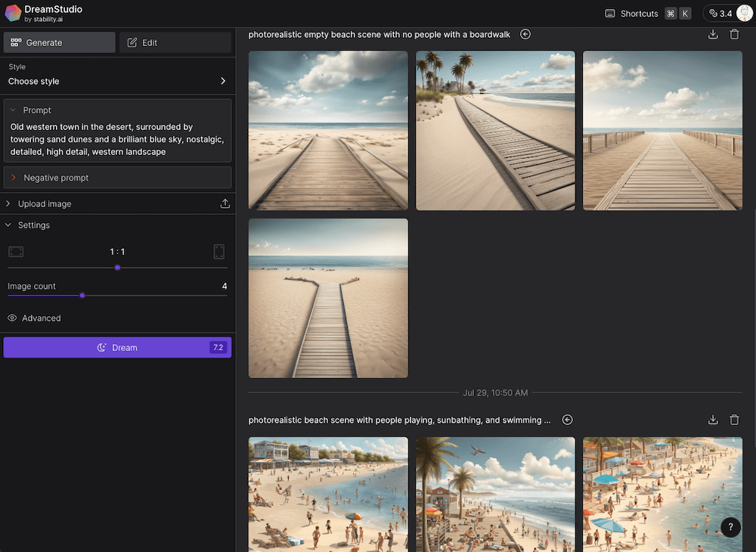
Task: Open first boardwalk image with cloudy sky
Action: pyautogui.click(x=328, y=130)
